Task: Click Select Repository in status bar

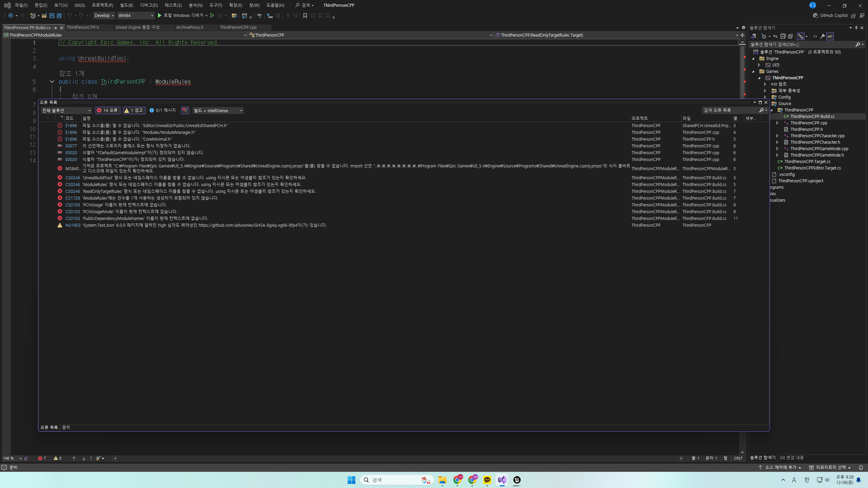Action: [x=830, y=468]
